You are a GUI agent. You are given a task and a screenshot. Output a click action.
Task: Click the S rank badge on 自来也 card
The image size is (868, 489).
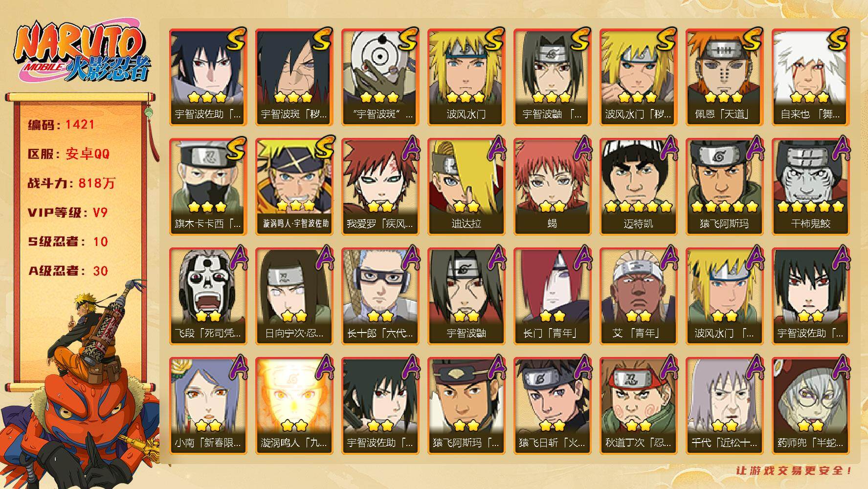click(x=838, y=39)
